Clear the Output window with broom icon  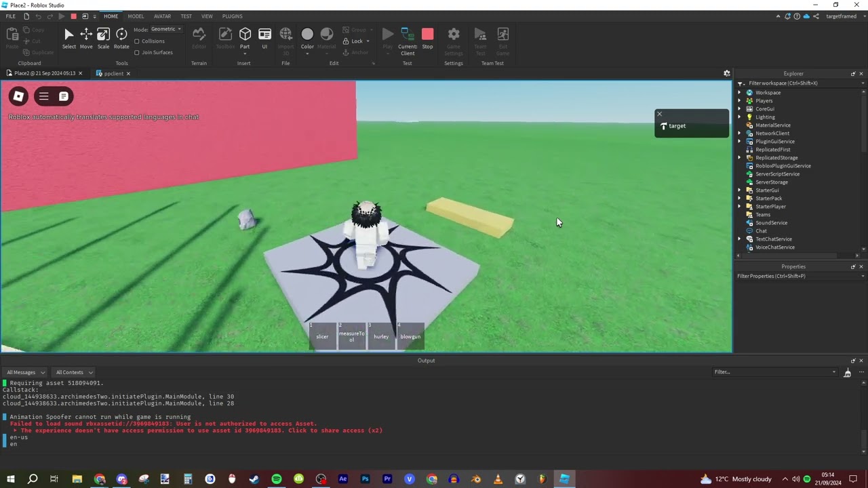pos(847,372)
